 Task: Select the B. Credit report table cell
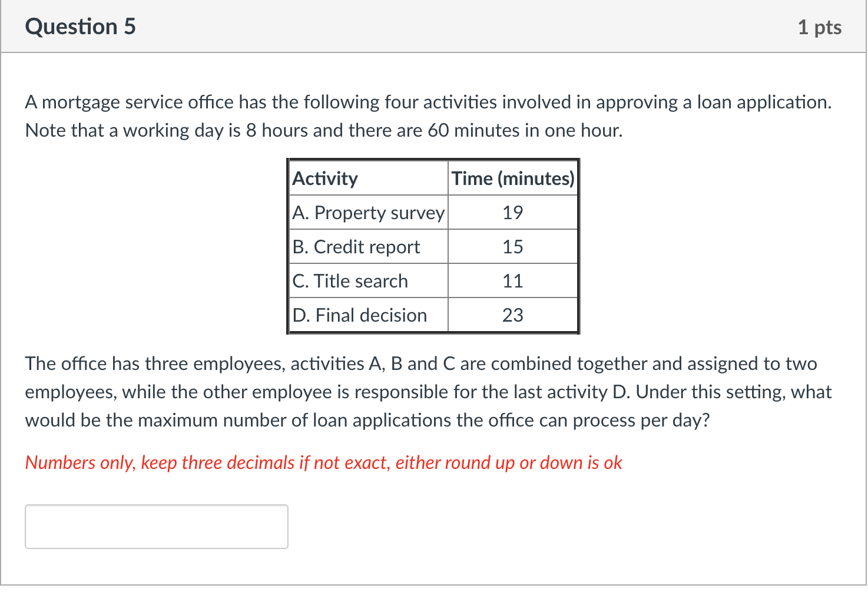[x=356, y=246]
